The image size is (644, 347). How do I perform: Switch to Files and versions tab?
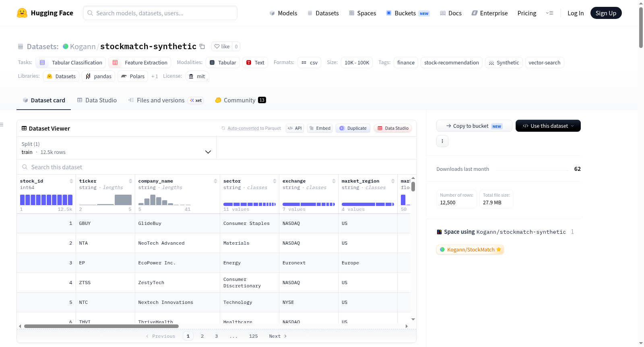(x=166, y=100)
